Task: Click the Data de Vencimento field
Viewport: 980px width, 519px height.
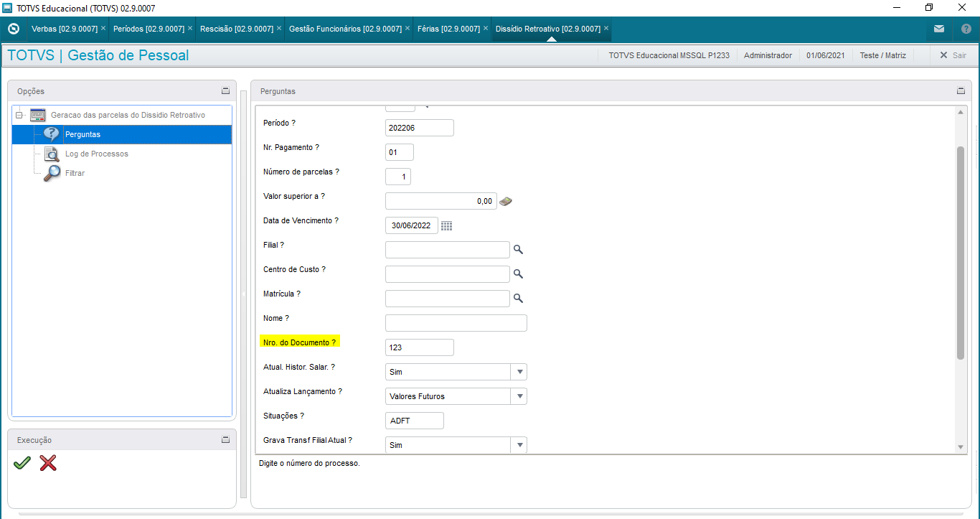Action: 412,225
